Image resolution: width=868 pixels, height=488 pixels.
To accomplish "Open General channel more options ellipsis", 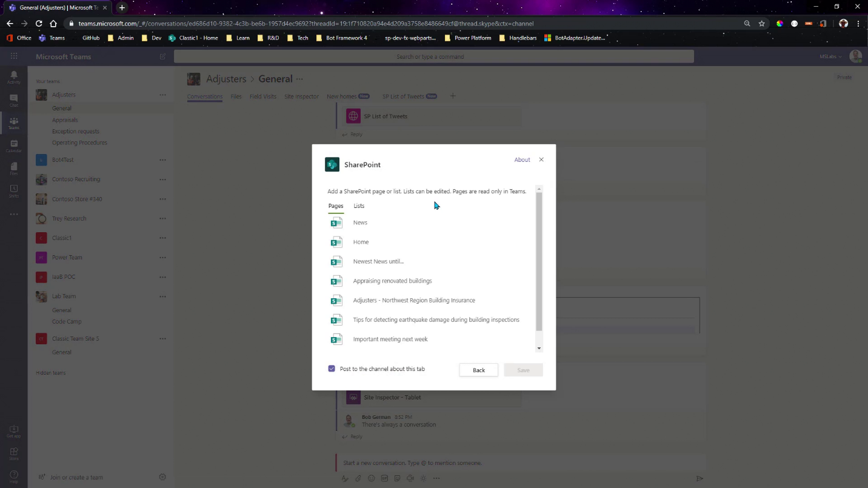I will point(299,79).
